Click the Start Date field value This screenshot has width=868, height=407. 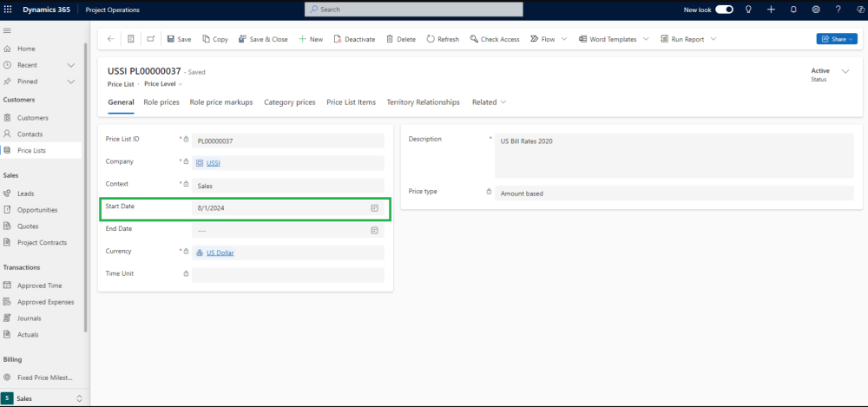coord(211,208)
